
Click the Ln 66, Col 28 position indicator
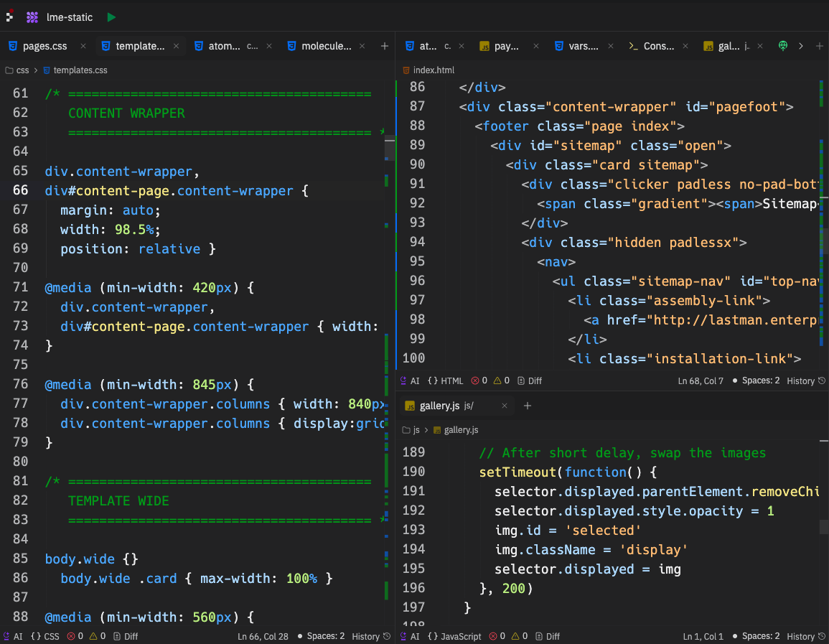[x=263, y=636]
